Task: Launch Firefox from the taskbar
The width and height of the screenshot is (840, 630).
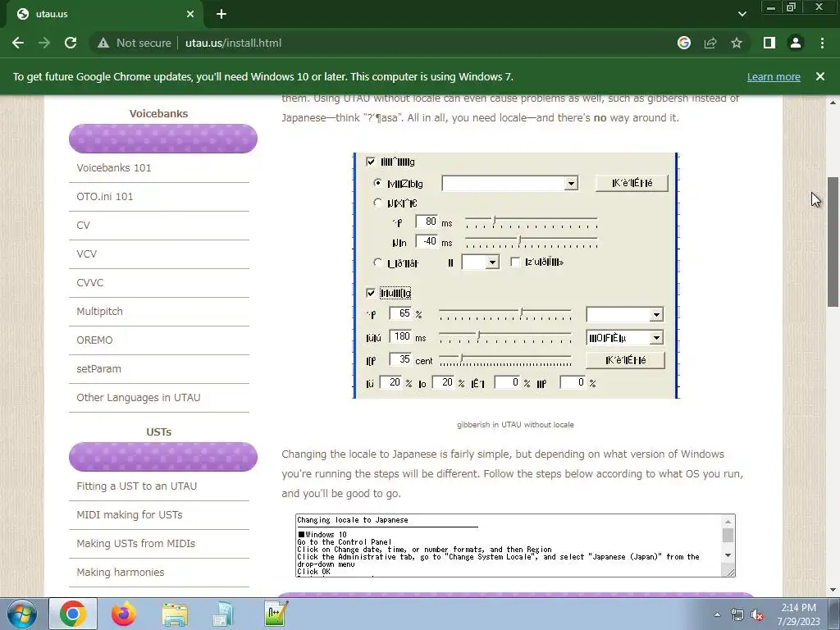Action: [124, 614]
